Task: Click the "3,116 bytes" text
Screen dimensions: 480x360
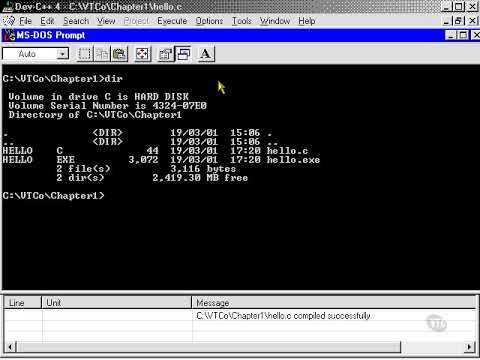Action: (203, 169)
